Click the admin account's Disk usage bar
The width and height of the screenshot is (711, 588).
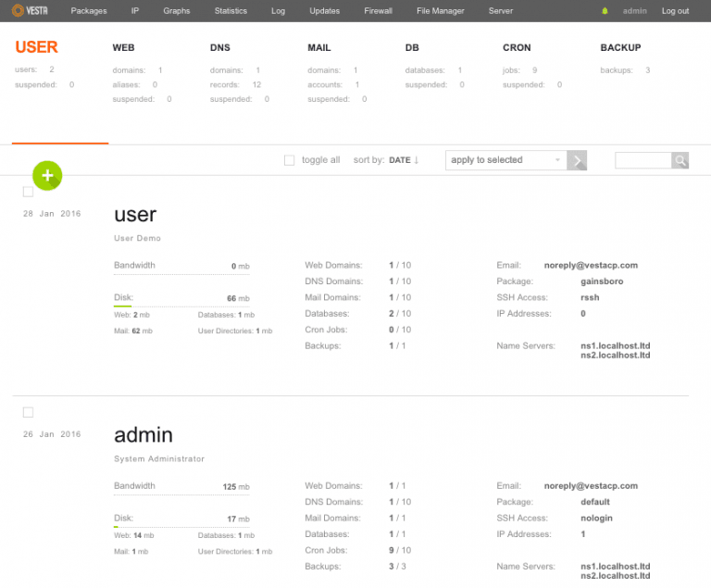181,527
